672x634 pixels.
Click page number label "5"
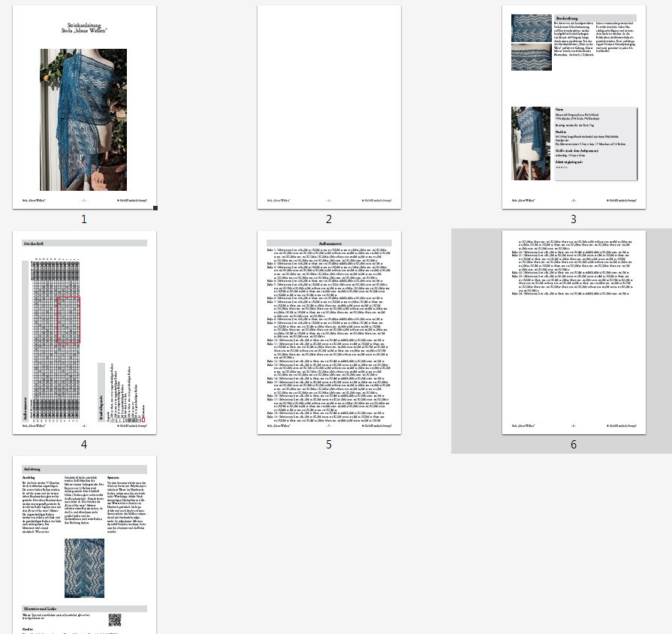(329, 445)
